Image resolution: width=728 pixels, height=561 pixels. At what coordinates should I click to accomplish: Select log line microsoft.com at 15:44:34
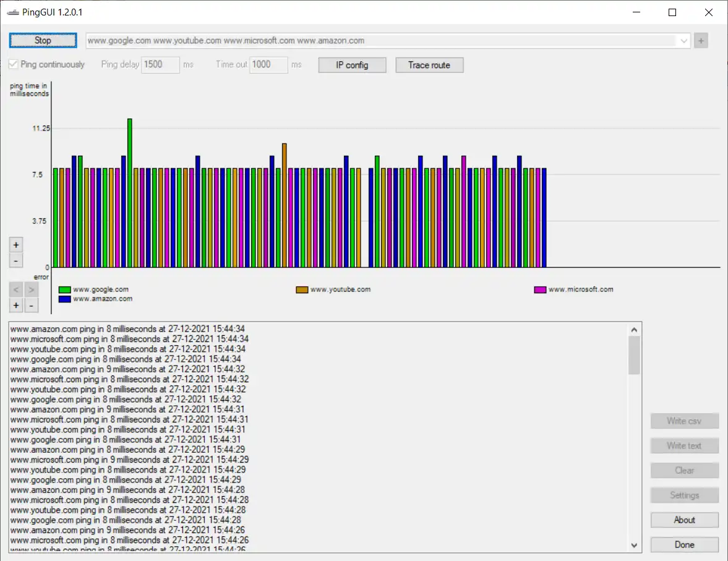click(129, 339)
